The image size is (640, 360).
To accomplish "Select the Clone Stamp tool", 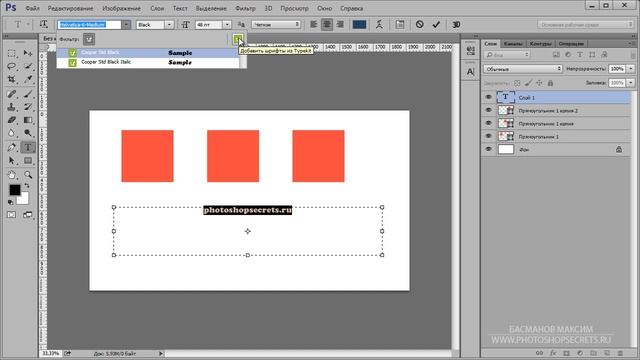I will pos(11,107).
